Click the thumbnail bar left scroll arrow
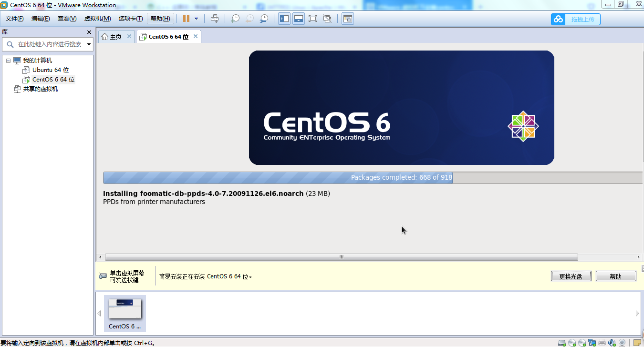This screenshot has width=644, height=347. (x=99, y=314)
